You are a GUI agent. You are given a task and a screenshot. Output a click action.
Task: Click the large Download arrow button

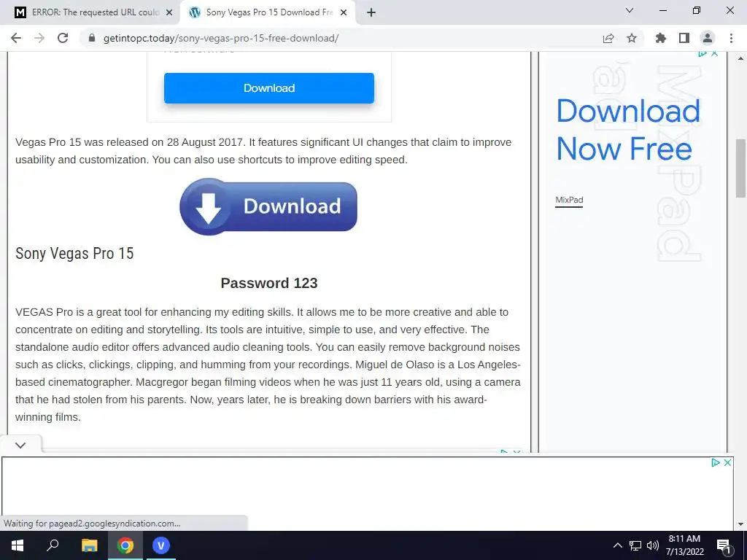tap(268, 206)
